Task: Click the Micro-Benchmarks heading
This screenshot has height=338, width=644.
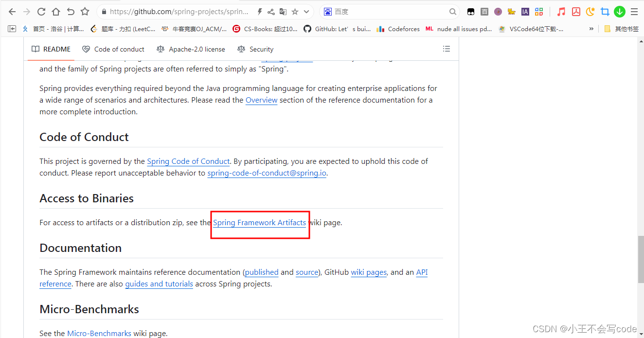Action: click(x=89, y=309)
